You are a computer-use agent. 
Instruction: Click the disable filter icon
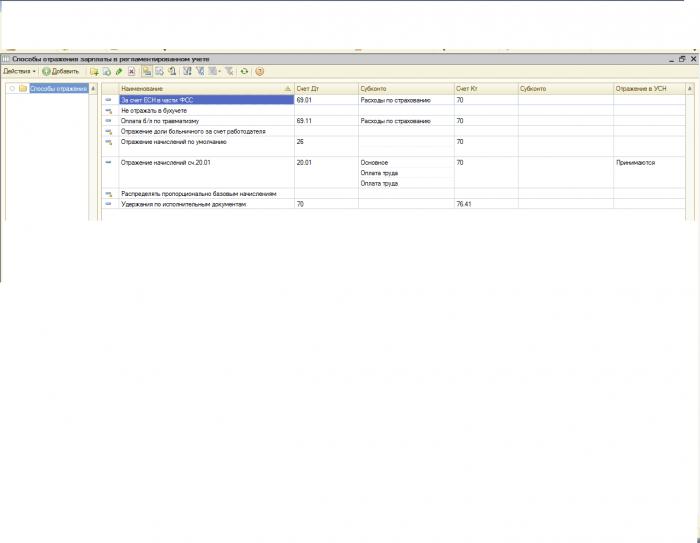(x=229, y=71)
